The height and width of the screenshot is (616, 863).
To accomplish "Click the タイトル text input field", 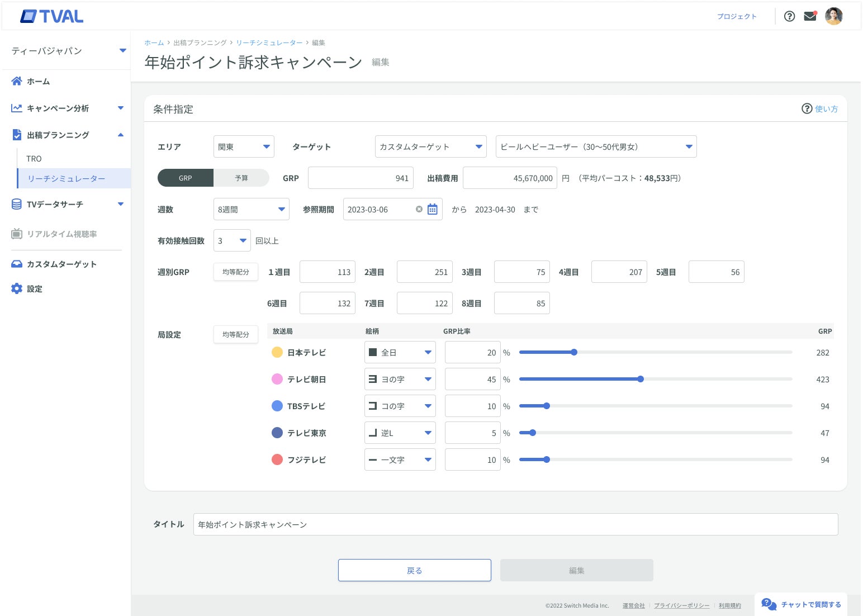I will [515, 524].
